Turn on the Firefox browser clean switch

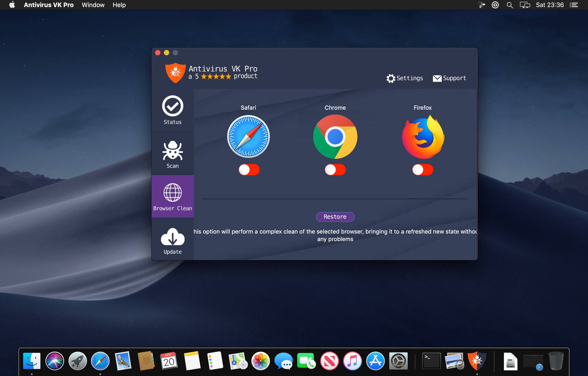pyautogui.click(x=422, y=170)
